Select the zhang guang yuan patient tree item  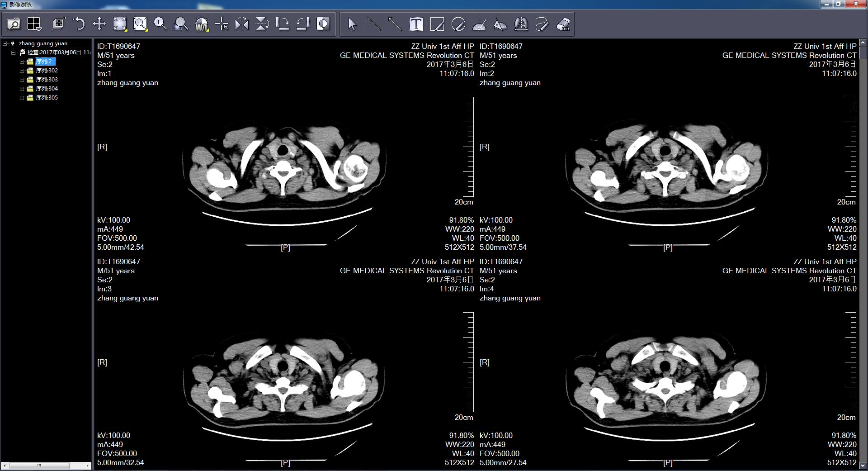(x=43, y=43)
